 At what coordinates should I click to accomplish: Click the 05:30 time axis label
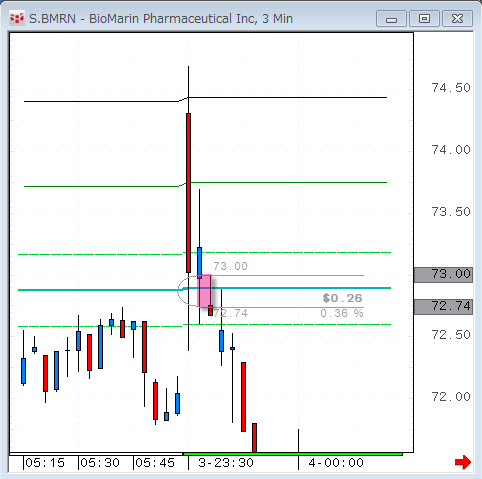100,463
